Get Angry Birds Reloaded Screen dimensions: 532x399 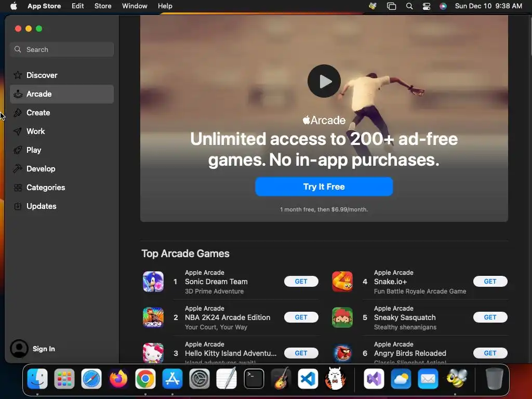(x=490, y=353)
